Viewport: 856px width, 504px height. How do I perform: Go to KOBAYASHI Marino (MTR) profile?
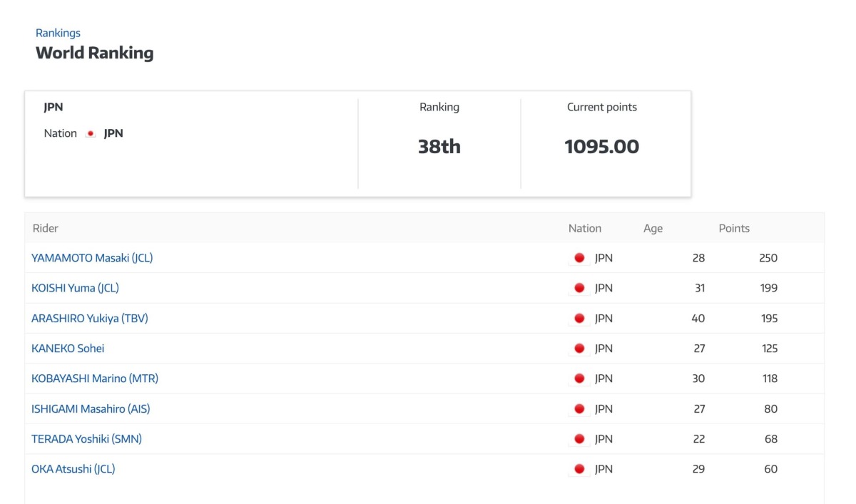coord(95,379)
